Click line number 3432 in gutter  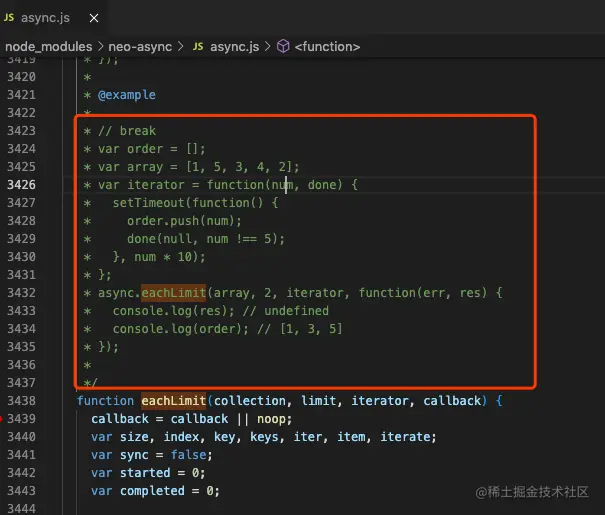pyautogui.click(x=22, y=293)
